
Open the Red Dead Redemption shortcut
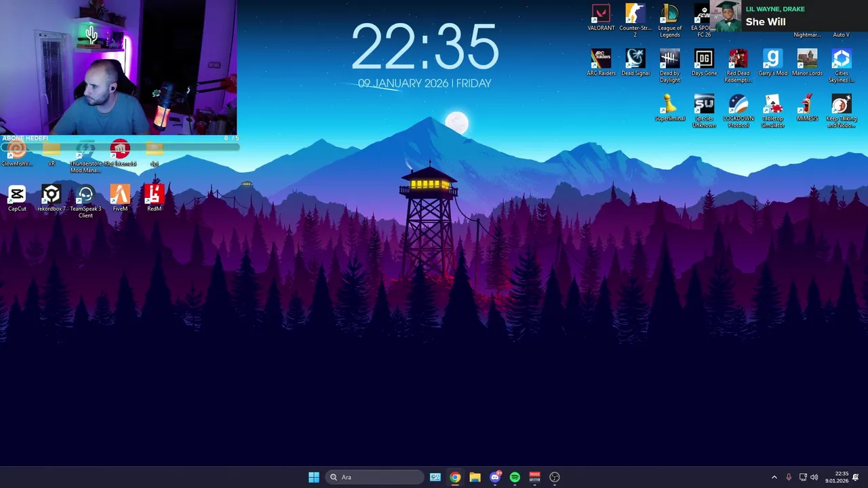click(x=738, y=66)
